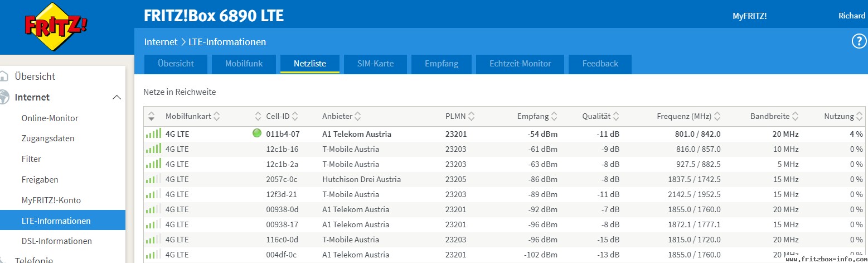Image resolution: width=868 pixels, height=263 pixels.
Task: Switch to the Mobilfunk tab
Action: (x=244, y=64)
